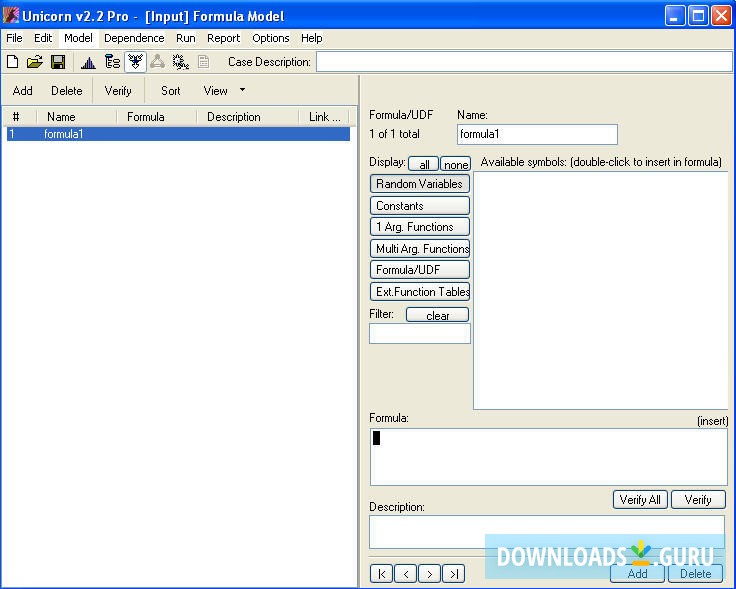This screenshot has width=736, height=589.
Task: Click the Link column header
Action: (x=324, y=117)
